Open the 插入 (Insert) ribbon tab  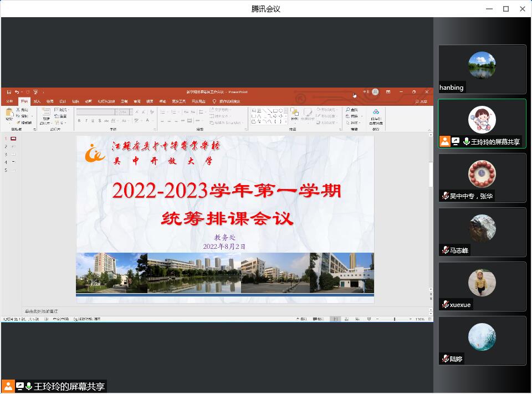point(37,101)
